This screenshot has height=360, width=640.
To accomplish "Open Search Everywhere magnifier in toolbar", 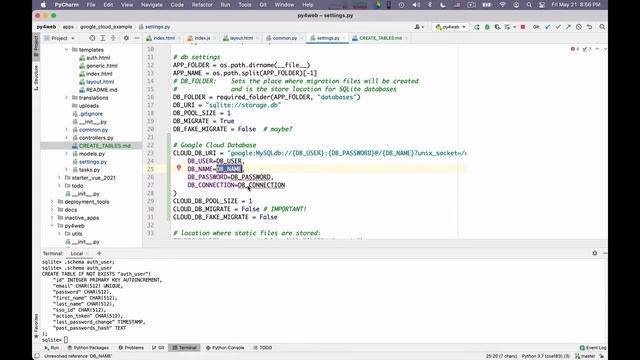I will (602, 27).
